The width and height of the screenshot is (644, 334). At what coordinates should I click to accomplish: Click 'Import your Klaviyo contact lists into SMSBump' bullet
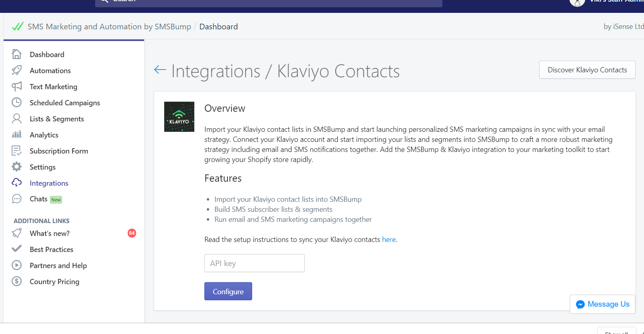pos(288,199)
